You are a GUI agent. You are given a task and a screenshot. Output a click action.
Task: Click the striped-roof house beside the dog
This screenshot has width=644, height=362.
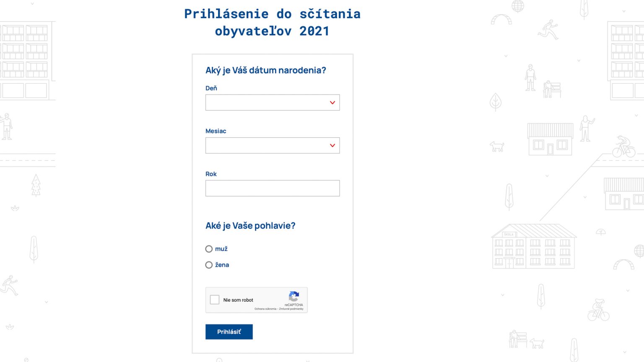point(550,139)
